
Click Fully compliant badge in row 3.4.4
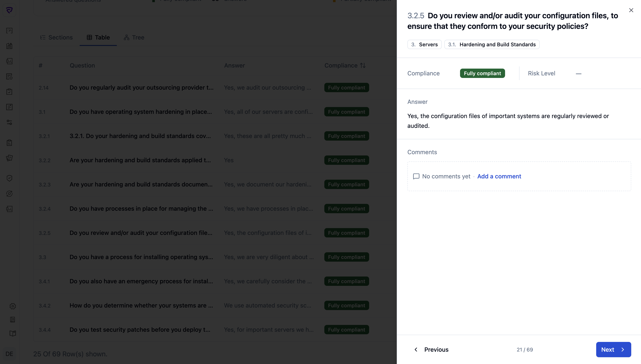click(x=346, y=330)
